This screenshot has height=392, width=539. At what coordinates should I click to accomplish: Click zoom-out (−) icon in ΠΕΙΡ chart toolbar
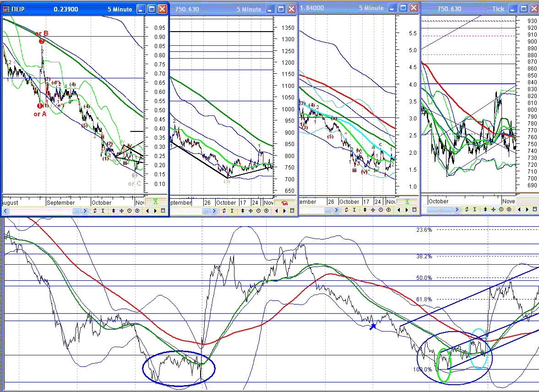point(129,211)
